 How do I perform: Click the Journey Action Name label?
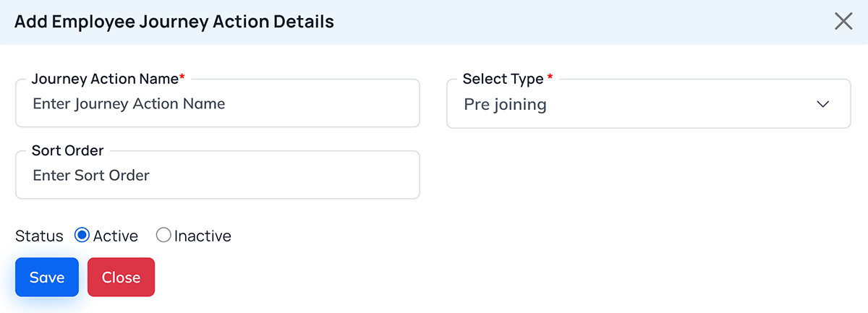tap(105, 79)
